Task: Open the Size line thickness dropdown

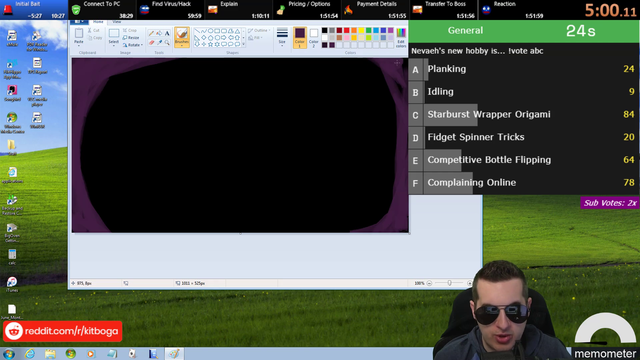Action: (282, 37)
